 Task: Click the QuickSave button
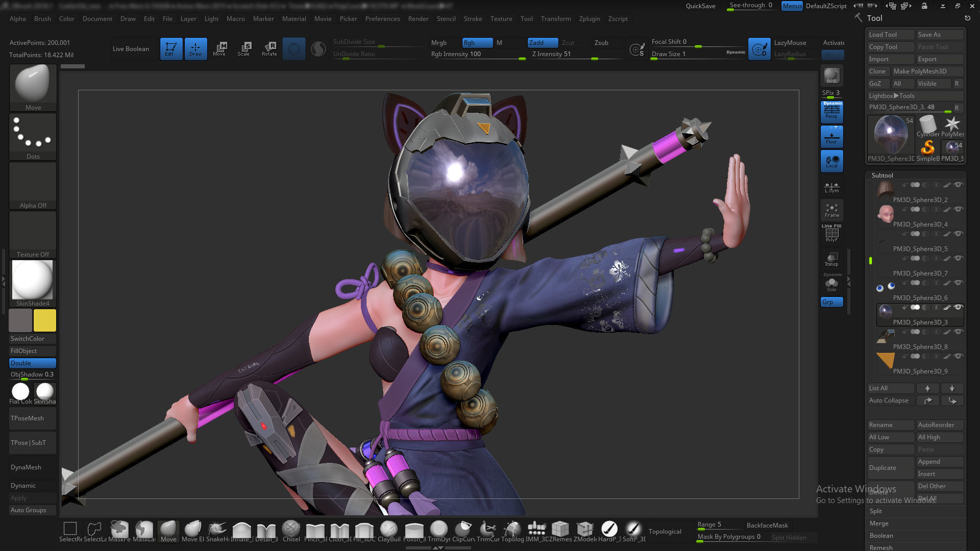(700, 6)
